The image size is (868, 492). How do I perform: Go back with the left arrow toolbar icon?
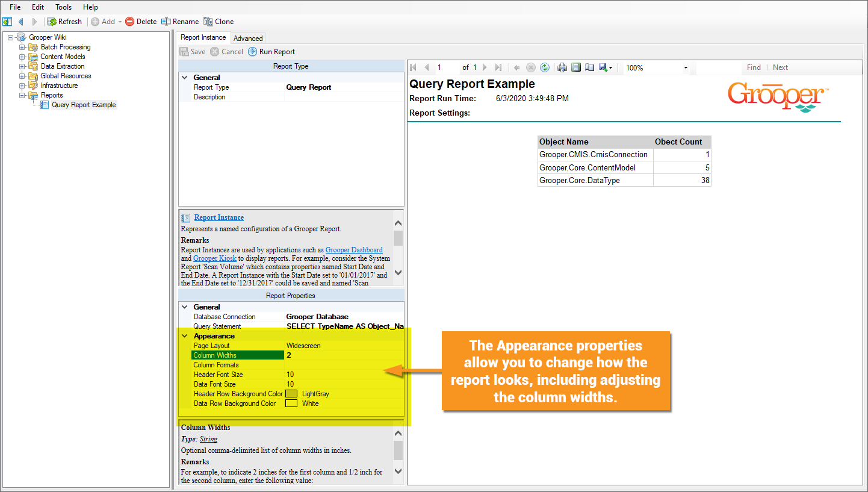[x=21, y=22]
